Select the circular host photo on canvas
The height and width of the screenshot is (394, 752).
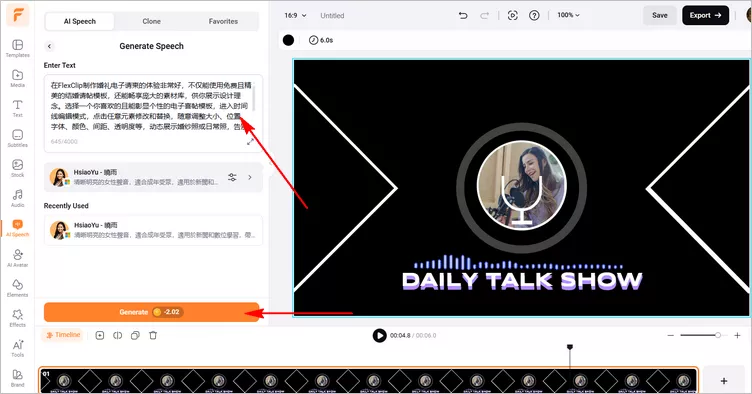pyautogui.click(x=522, y=185)
